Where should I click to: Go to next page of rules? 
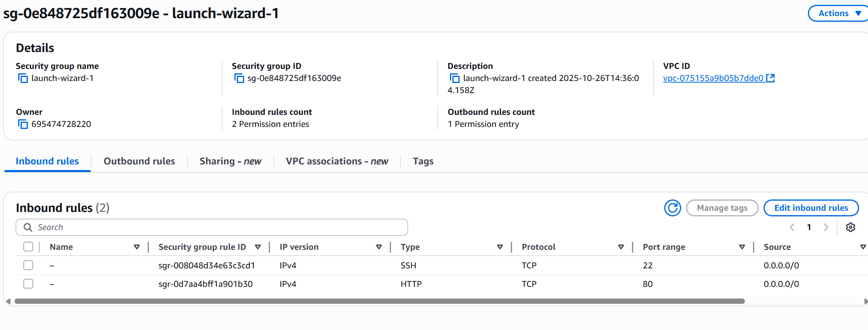coord(826,227)
